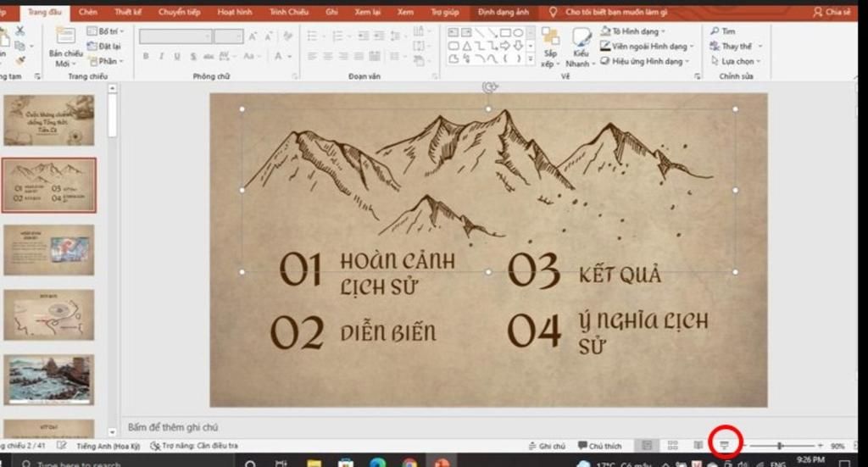Open the font size combo box

229,36
